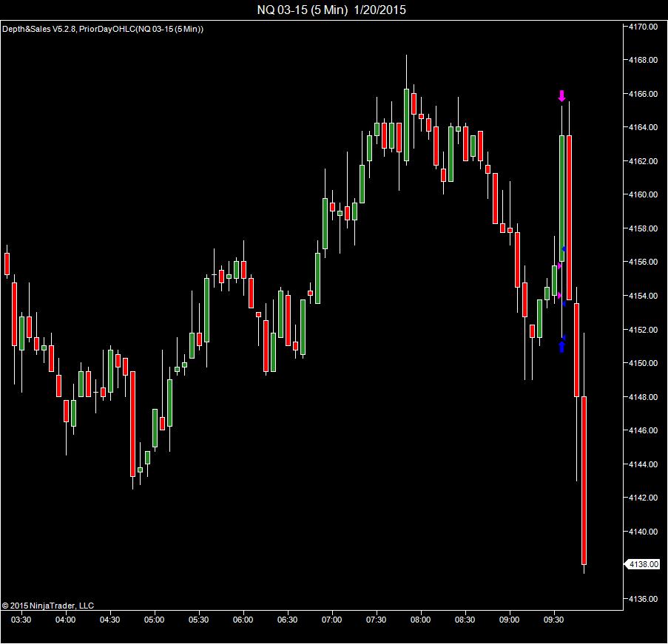Click the 08:00 time axis label
Viewport: 668px width, 644px height.
point(420,620)
